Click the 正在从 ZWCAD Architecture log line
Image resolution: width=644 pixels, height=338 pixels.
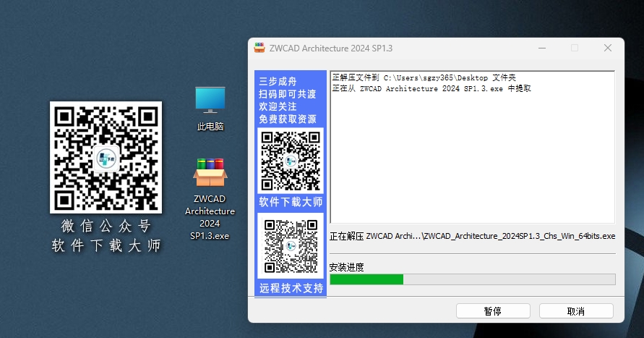coord(432,88)
